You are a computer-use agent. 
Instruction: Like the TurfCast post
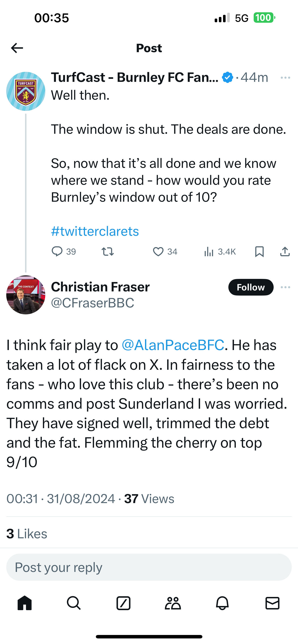158,252
